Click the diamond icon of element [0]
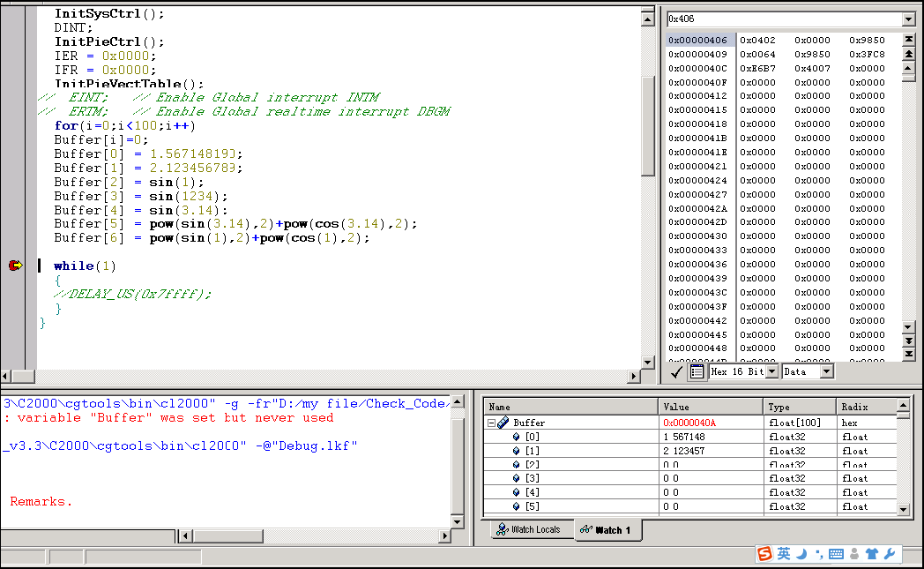This screenshot has height=569, width=924. pos(516,437)
